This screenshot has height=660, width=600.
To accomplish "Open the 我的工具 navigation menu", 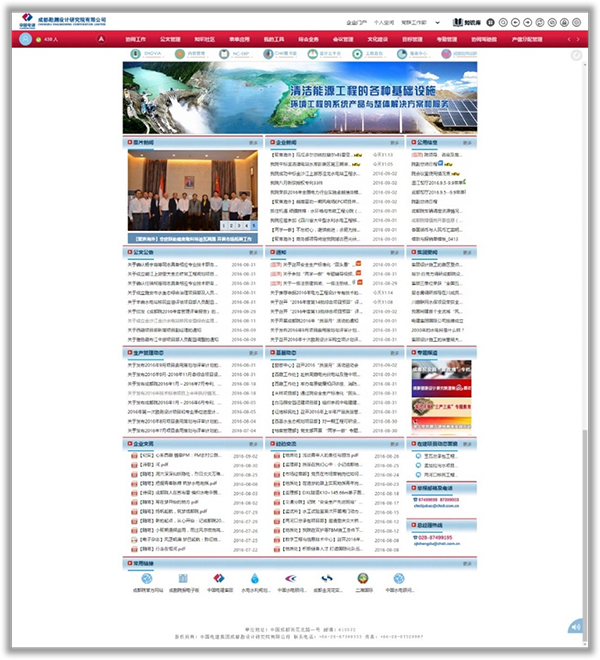I will [x=274, y=39].
